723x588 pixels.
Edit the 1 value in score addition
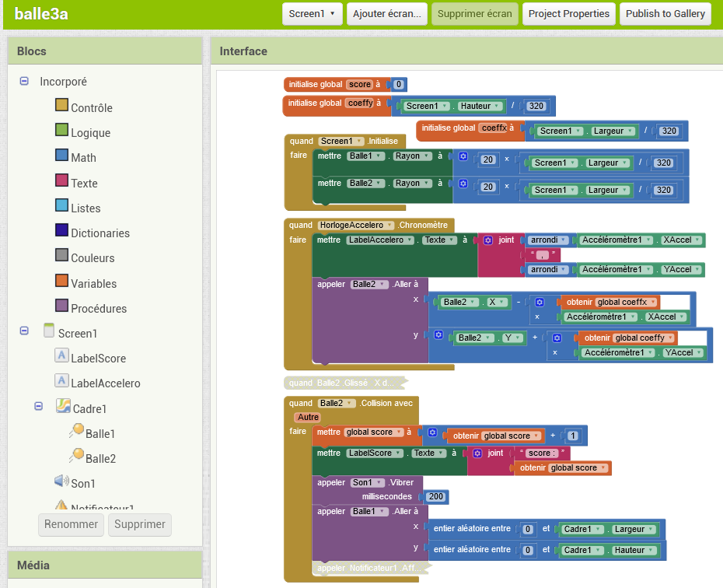coord(572,436)
